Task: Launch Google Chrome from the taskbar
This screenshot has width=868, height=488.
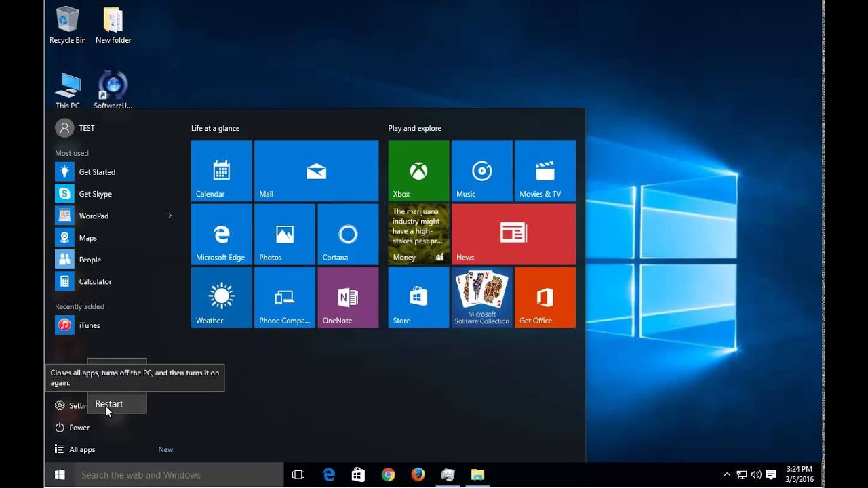Action: click(388, 475)
